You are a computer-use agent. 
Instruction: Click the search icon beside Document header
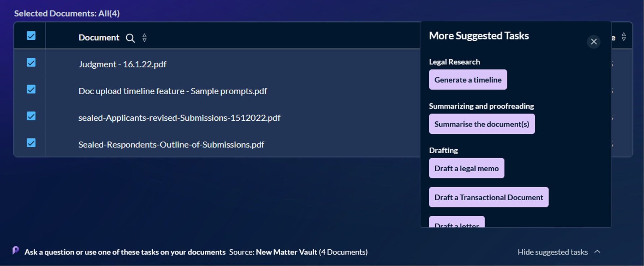[x=130, y=38]
